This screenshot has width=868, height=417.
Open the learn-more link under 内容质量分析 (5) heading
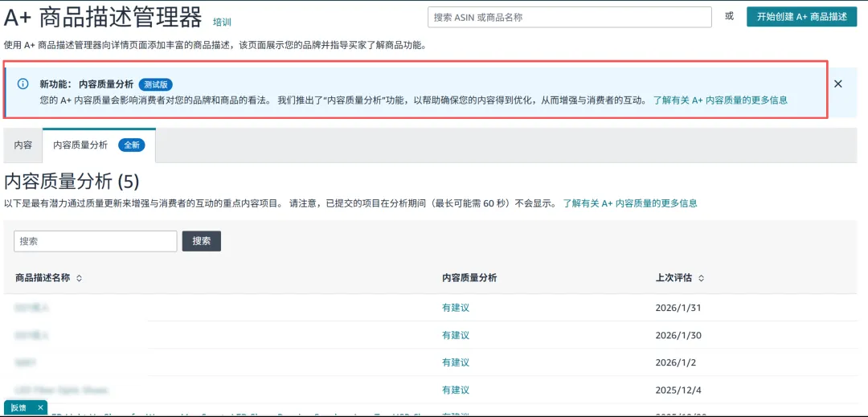tap(629, 203)
